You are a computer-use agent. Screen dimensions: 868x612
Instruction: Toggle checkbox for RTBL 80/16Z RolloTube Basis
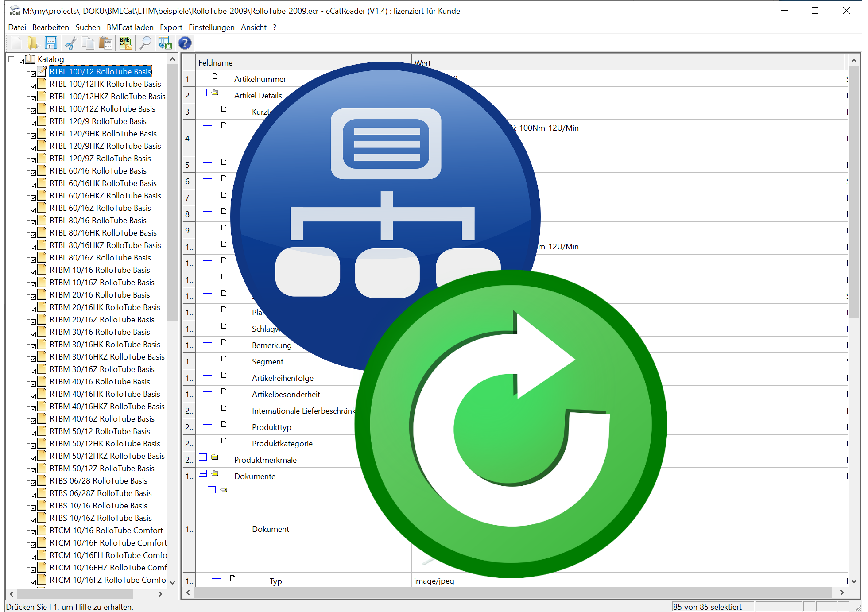pyautogui.click(x=33, y=260)
